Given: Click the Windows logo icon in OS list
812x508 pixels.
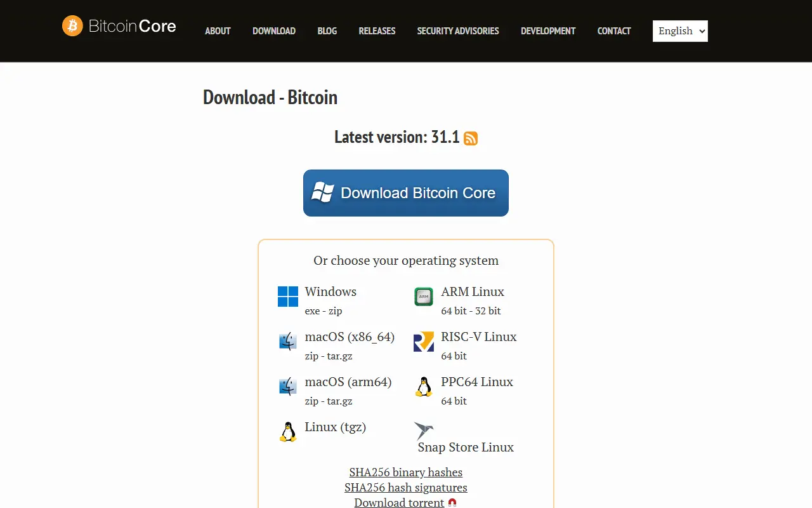Looking at the screenshot, I should pyautogui.click(x=288, y=297).
